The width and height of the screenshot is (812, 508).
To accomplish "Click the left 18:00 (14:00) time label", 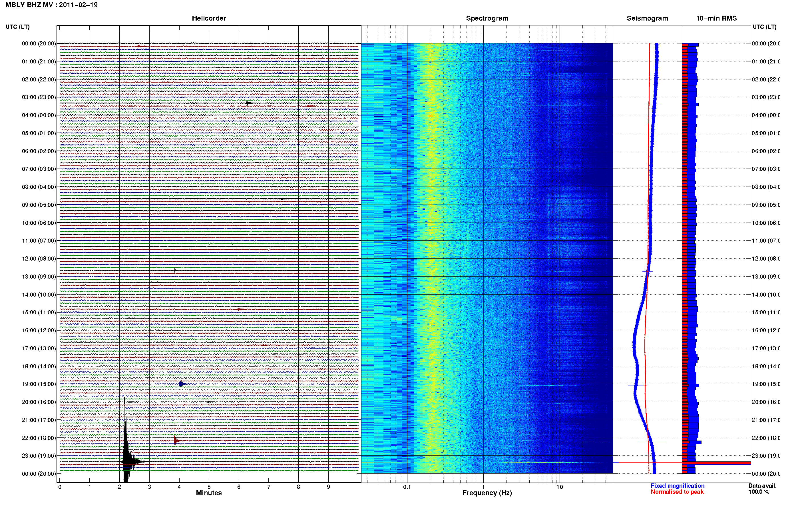I will click(x=39, y=366).
